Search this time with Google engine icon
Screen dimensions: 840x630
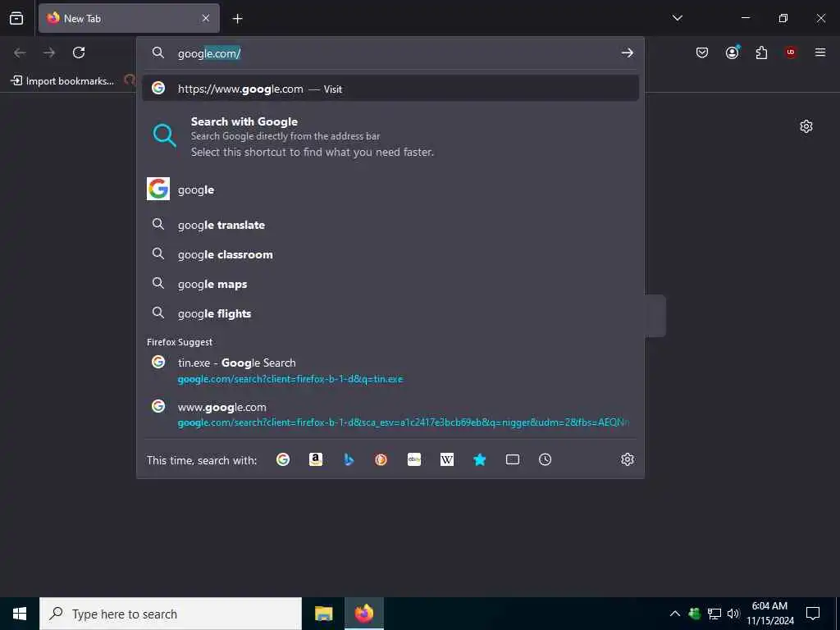point(283,459)
